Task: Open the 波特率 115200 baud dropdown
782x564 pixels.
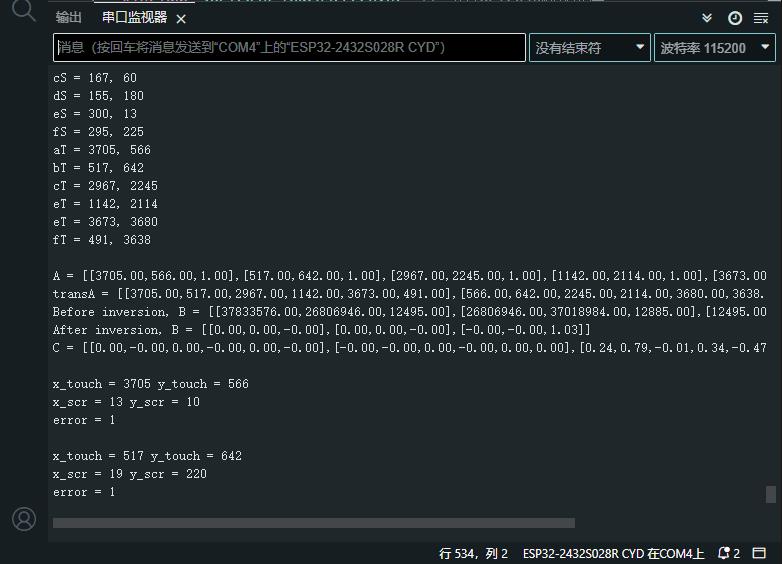Action: click(x=715, y=48)
